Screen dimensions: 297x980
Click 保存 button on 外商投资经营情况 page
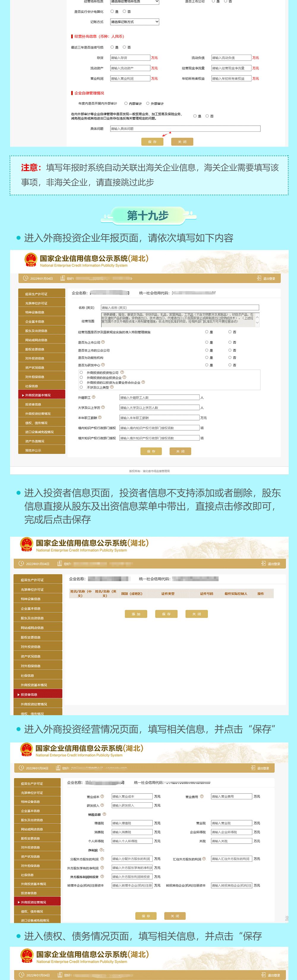[146, 916]
